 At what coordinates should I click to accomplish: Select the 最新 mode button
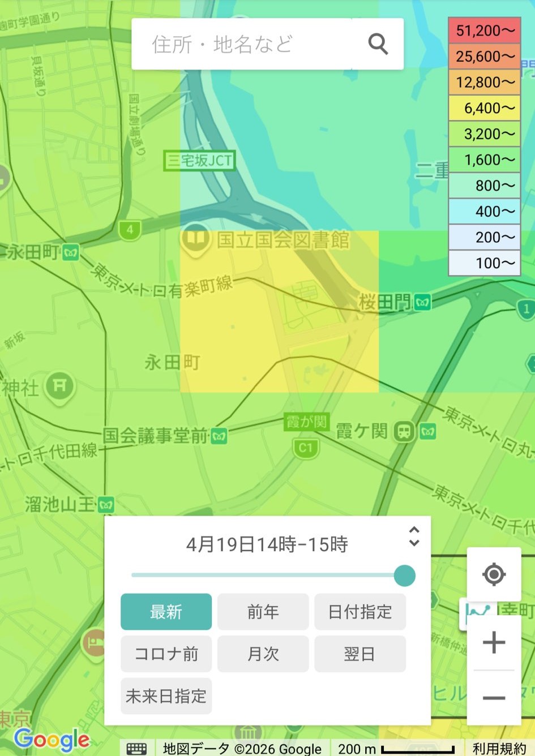click(x=166, y=612)
